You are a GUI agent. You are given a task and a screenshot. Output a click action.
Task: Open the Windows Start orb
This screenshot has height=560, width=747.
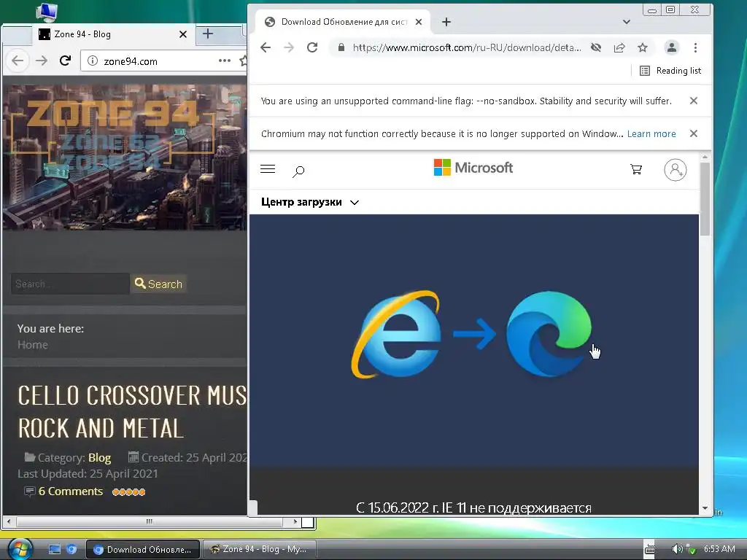click(x=20, y=549)
